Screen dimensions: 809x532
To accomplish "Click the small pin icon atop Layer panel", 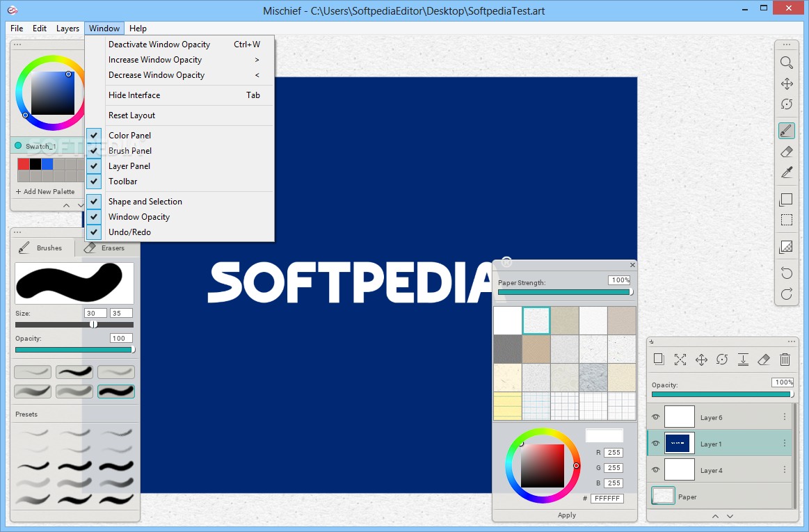I will [x=651, y=341].
